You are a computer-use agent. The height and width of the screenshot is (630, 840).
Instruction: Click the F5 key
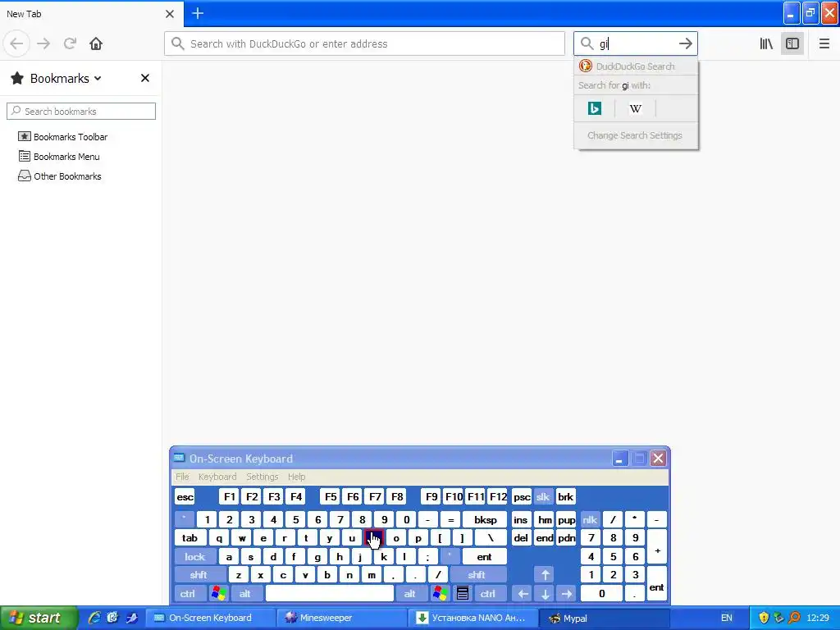coord(331,496)
